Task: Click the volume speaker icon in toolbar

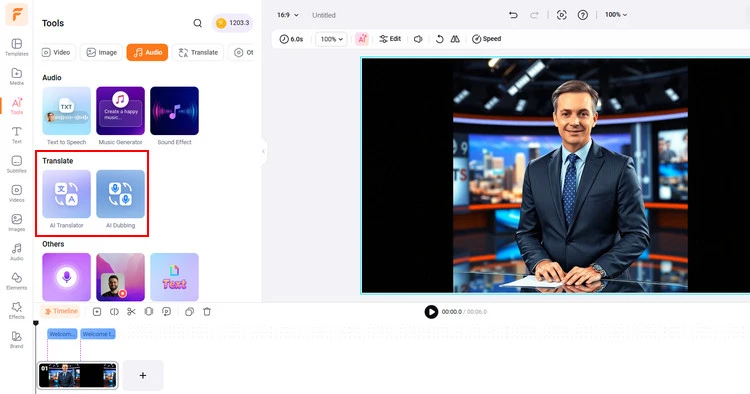Action: (x=418, y=39)
